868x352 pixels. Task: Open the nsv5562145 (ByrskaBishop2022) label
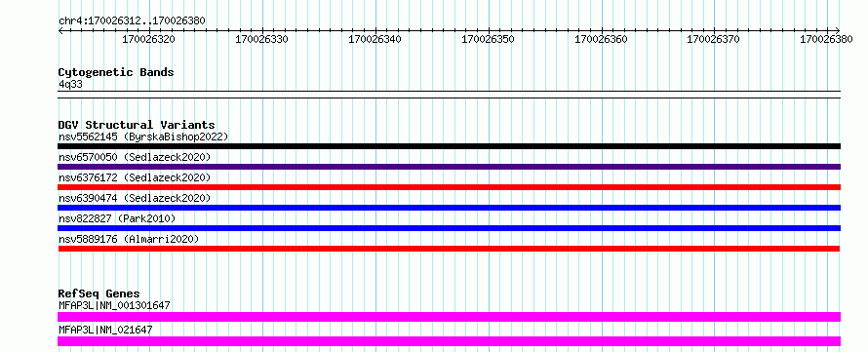tap(143, 137)
